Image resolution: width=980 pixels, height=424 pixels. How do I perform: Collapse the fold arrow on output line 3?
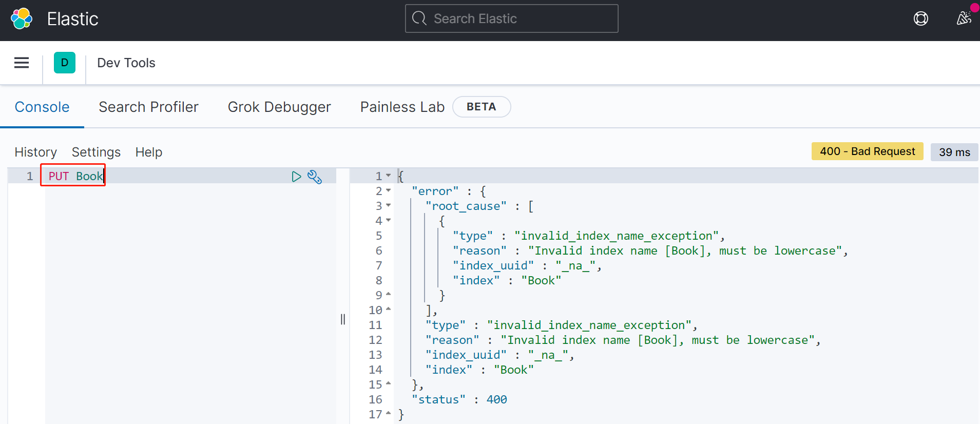point(388,205)
